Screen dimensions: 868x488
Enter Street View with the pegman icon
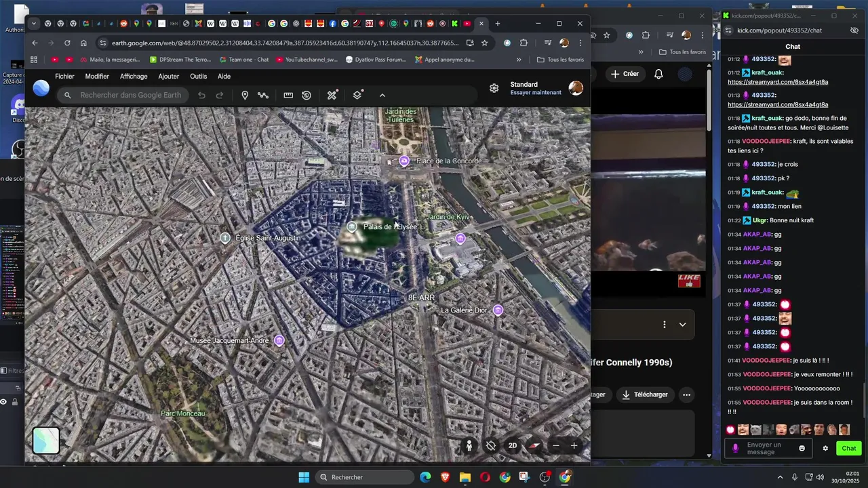pyautogui.click(x=469, y=446)
